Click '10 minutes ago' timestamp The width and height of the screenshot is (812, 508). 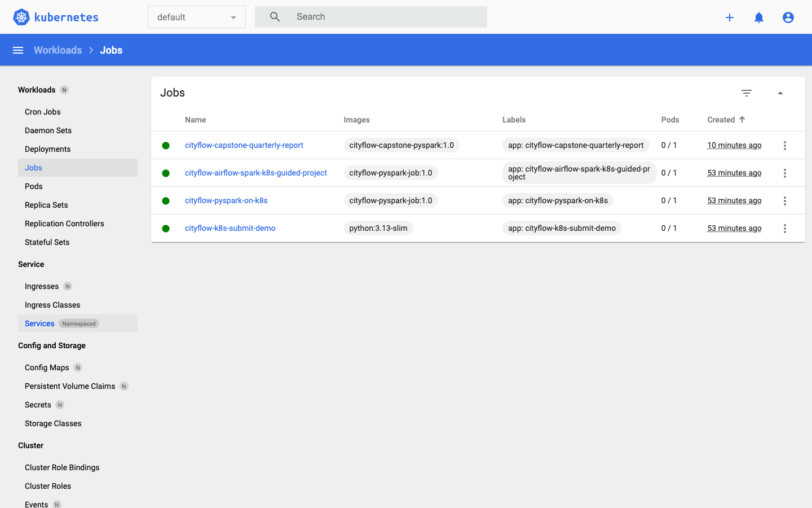click(x=734, y=145)
